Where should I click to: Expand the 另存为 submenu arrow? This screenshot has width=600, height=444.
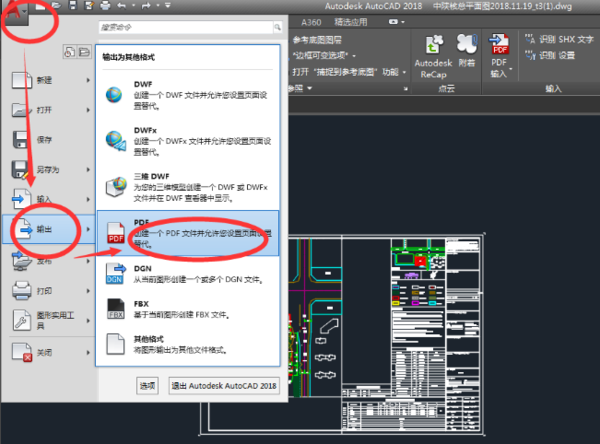tap(88, 170)
